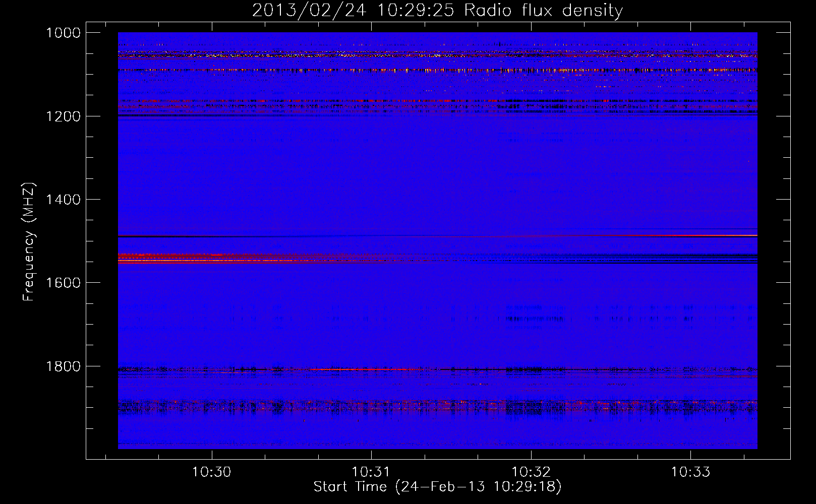Click the 10:30 time tick label
Viewport: 816px width, 504px height.
click(212, 472)
